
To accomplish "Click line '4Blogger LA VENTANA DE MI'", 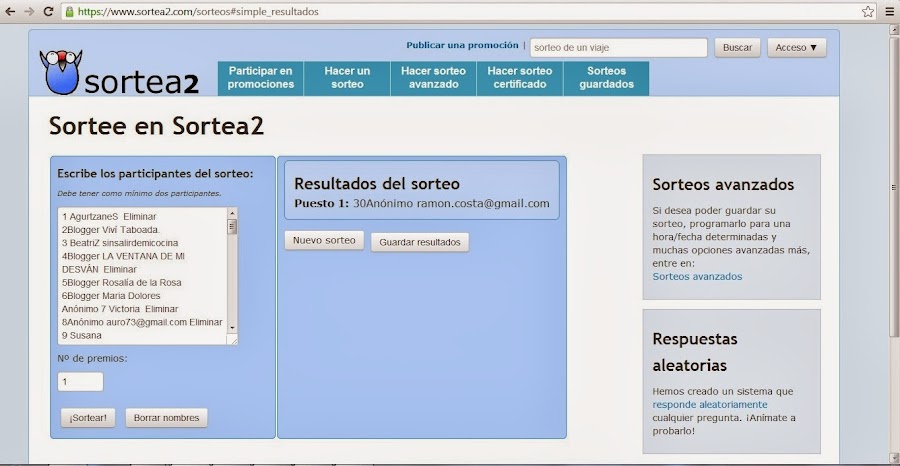I will click(x=123, y=256).
